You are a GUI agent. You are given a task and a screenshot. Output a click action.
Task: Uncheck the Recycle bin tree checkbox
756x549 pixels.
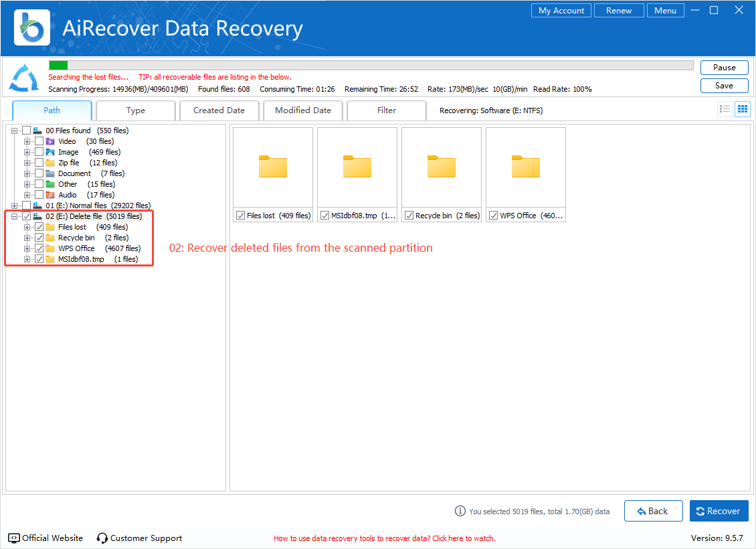coord(39,238)
